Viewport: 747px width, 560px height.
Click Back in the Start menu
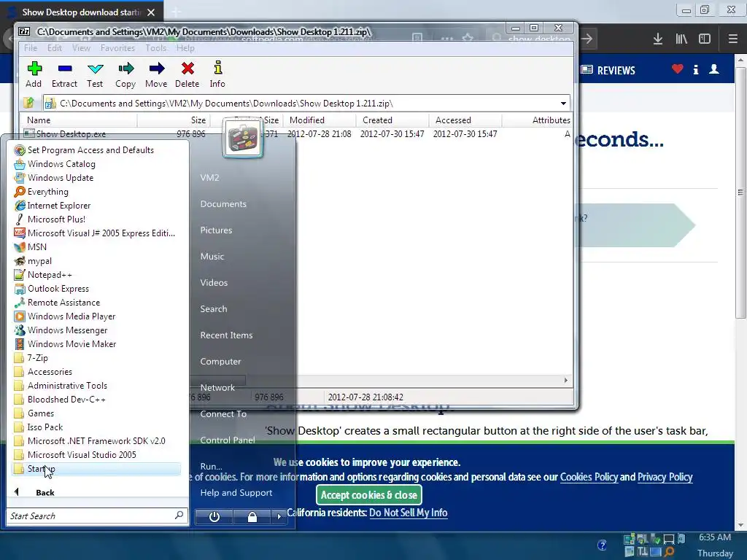[44, 492]
